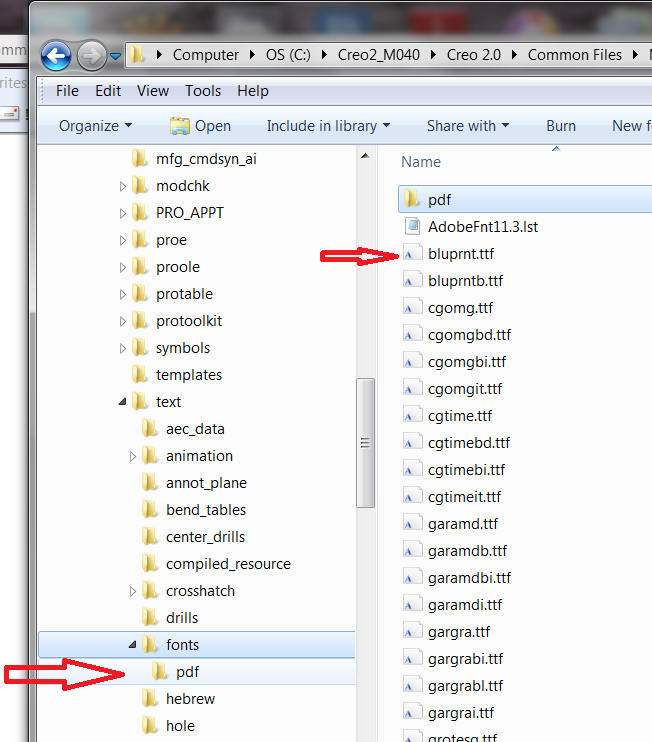Sort files by the Name column header
The width and height of the screenshot is (652, 742).
click(x=421, y=162)
